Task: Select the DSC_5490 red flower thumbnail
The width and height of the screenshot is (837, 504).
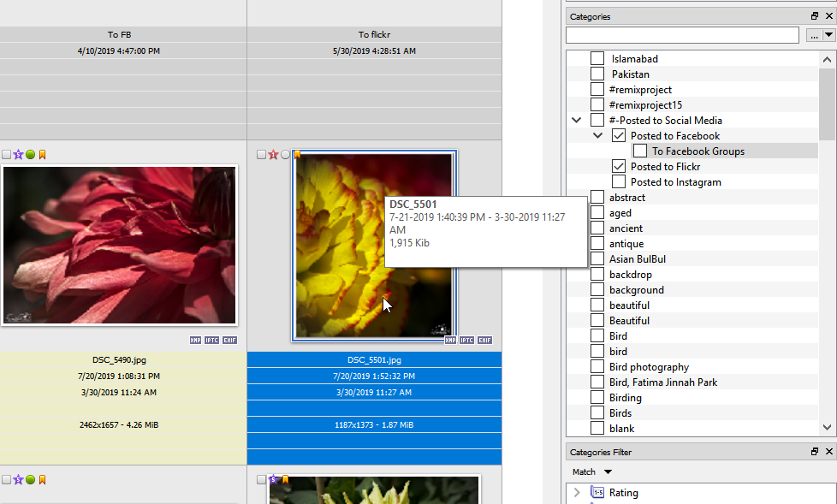Action: click(119, 246)
